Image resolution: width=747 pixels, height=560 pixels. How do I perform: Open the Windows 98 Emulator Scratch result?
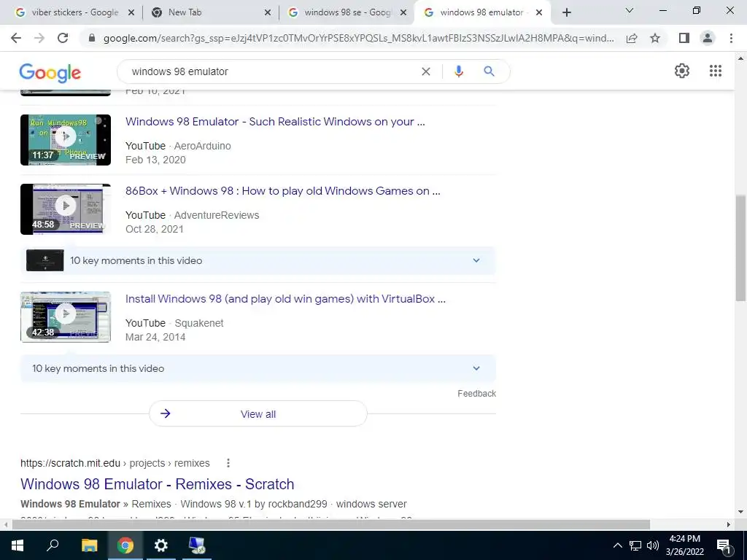click(158, 484)
